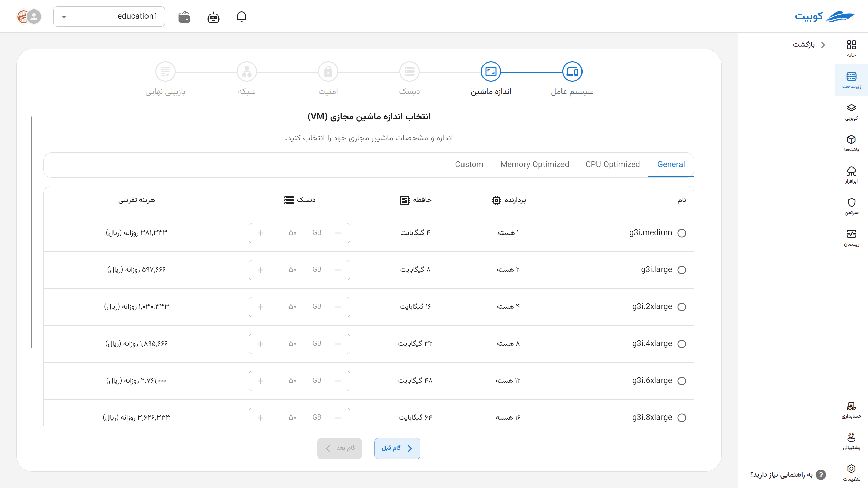868x488 pixels.
Task: Open پشتیبانی support sidebar item
Action: pyautogui.click(x=851, y=441)
